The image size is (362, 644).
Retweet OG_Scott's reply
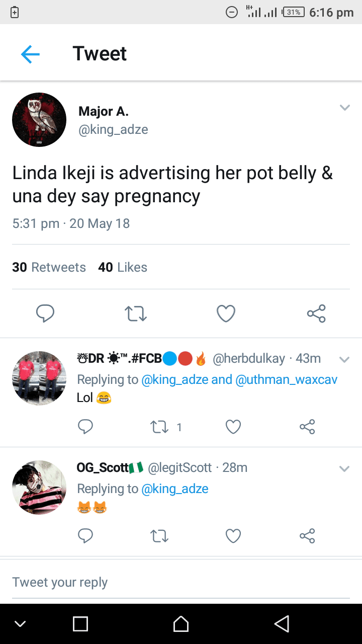click(x=159, y=536)
